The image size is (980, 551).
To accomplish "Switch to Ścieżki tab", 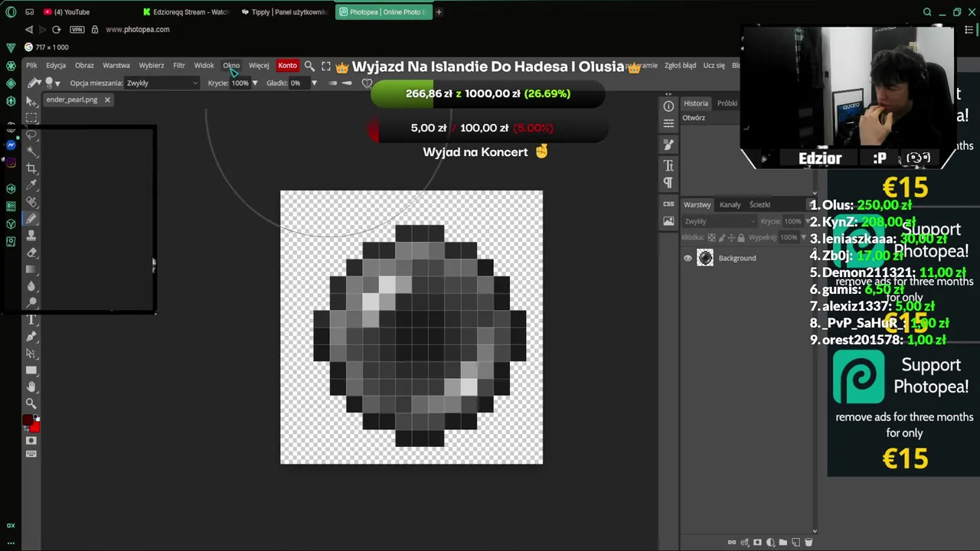I will (x=759, y=204).
